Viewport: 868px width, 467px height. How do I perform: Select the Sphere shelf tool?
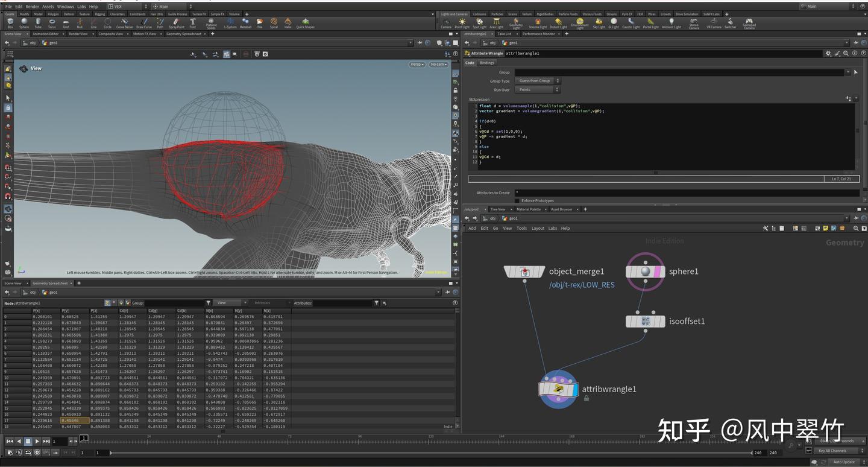click(x=24, y=22)
